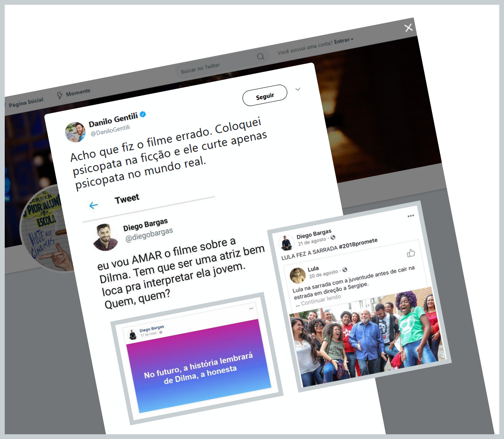The height and width of the screenshot is (439, 504).
Task: Click the verified badge beside Danilo Gentili
Action: tap(143, 114)
